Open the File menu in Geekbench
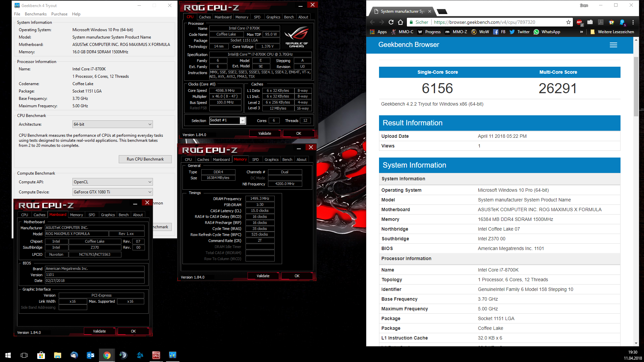Image resolution: width=644 pixels, height=362 pixels. tap(17, 14)
